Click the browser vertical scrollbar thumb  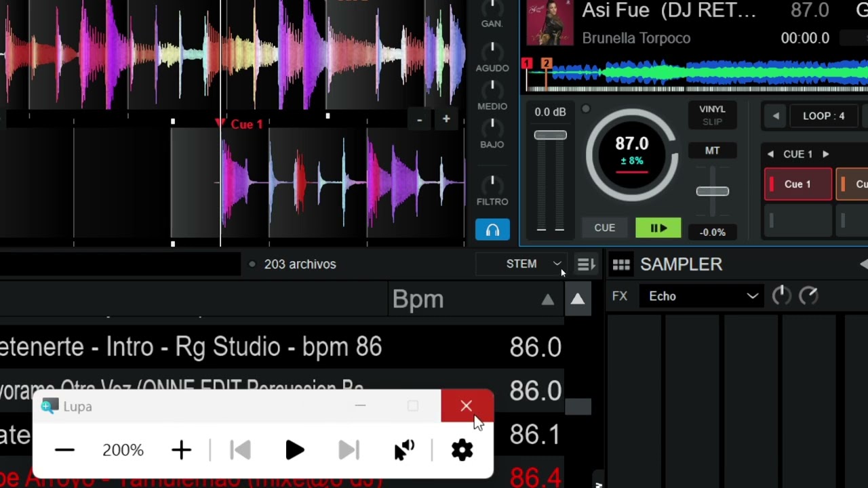tap(578, 407)
